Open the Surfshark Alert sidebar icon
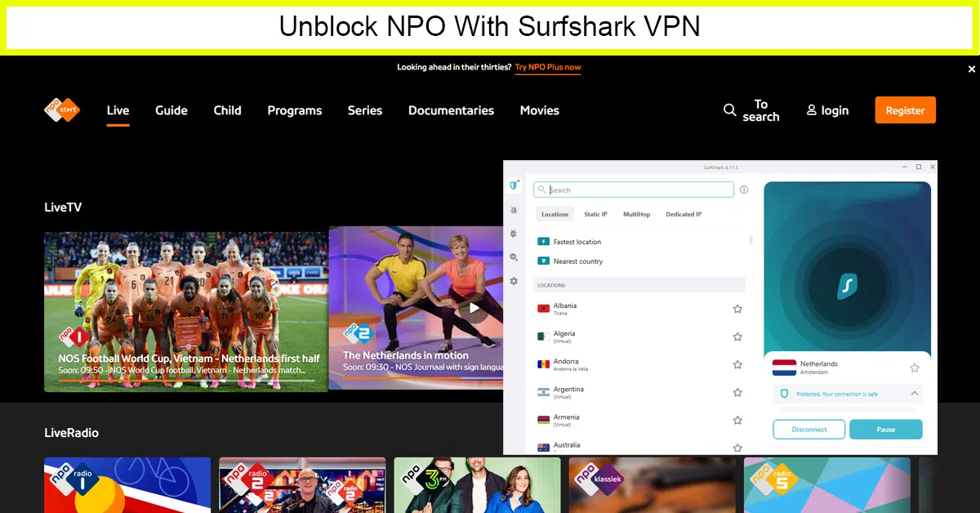This screenshot has height=513, width=980. tap(514, 210)
